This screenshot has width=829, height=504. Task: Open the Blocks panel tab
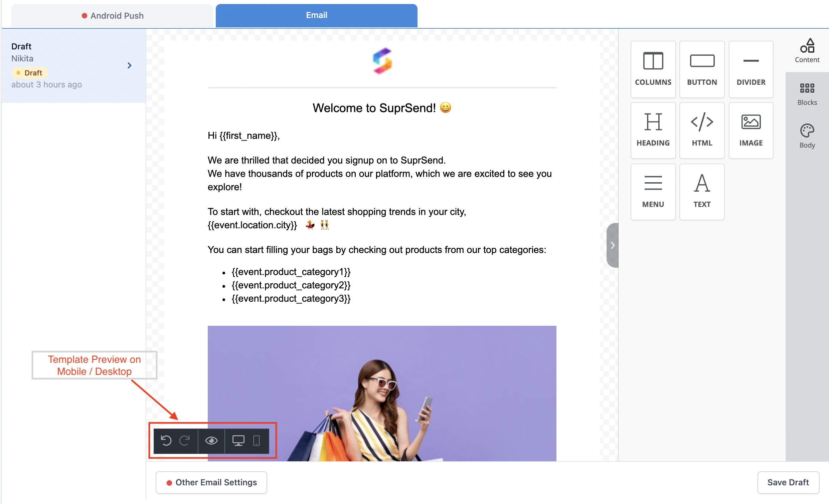coord(807,94)
